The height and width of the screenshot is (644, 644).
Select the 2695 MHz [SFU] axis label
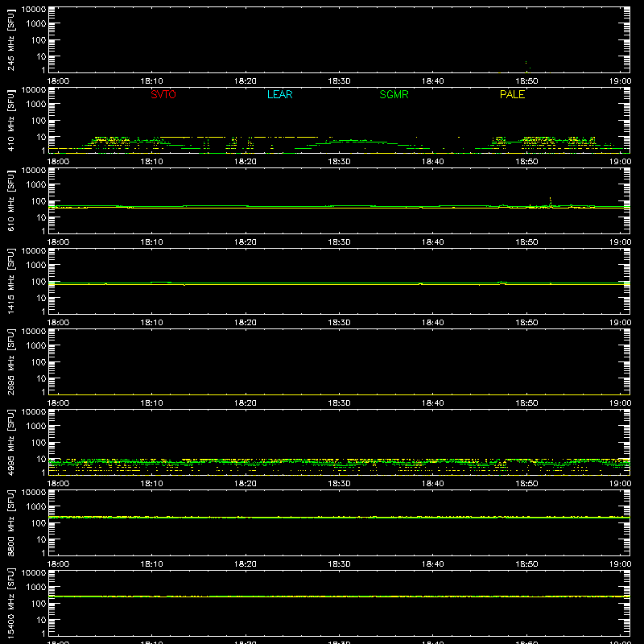(x=11, y=361)
